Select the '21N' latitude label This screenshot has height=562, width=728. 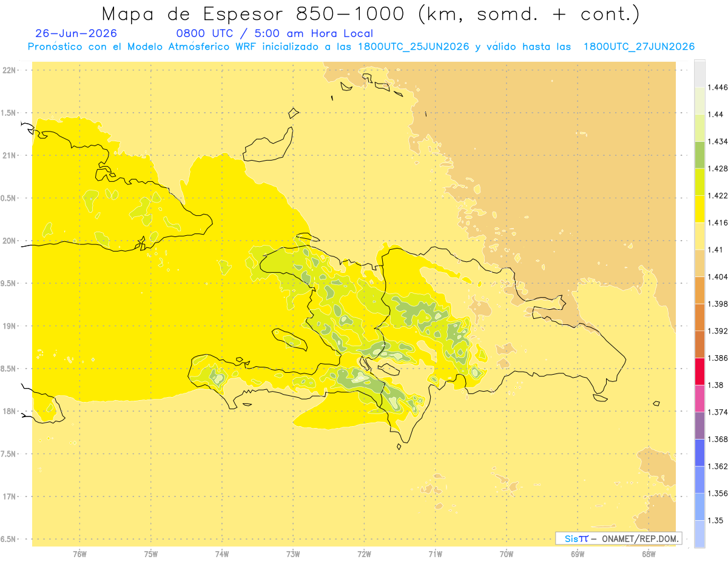coord(10,156)
